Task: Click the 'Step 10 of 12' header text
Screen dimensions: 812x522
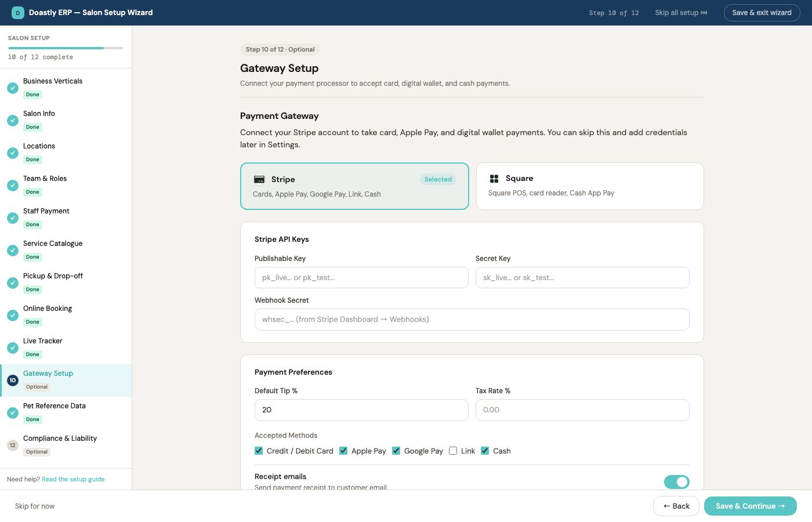Action: pyautogui.click(x=614, y=13)
